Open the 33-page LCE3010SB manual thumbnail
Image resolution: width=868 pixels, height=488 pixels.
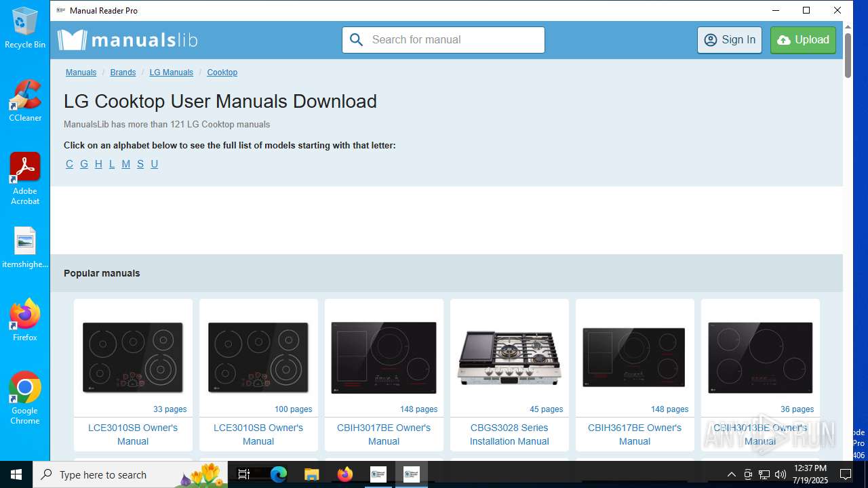tap(133, 357)
